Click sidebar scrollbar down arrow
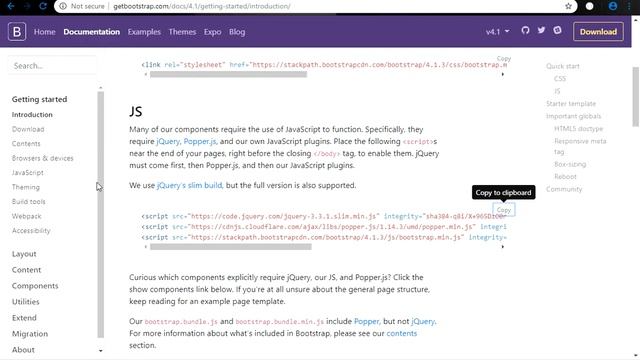The height and width of the screenshot is (360, 640). pos(100,351)
